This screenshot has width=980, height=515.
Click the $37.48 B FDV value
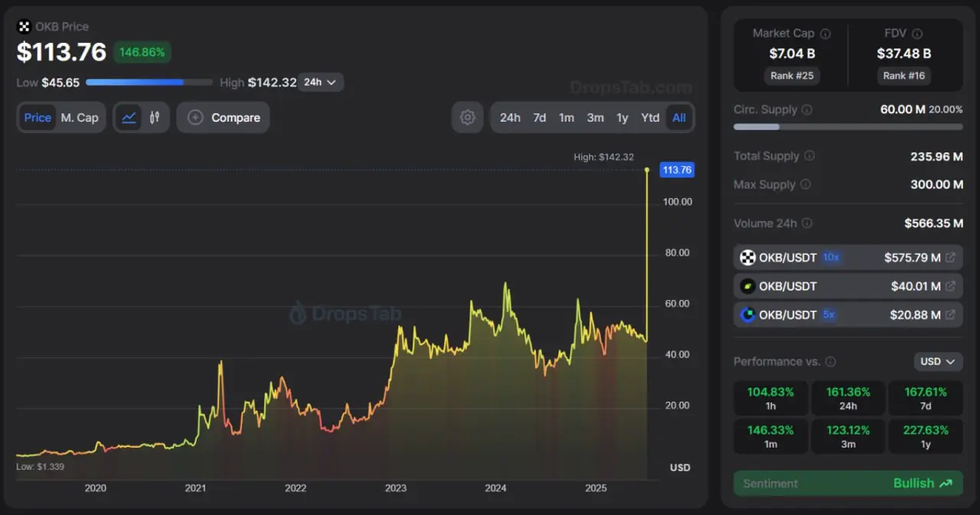point(904,54)
